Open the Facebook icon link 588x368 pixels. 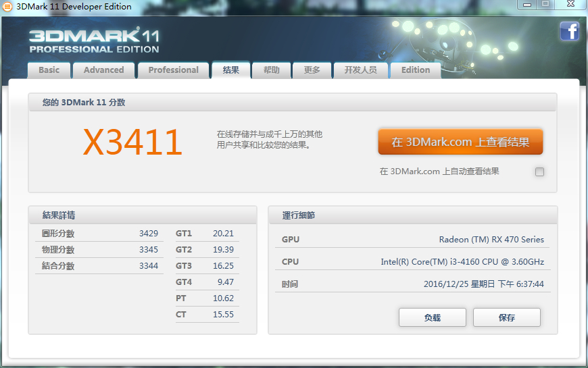click(569, 31)
